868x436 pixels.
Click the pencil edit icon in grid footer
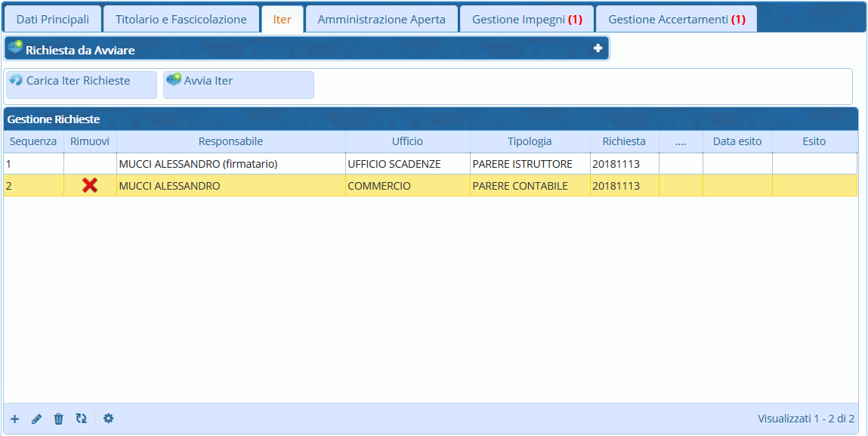click(x=36, y=419)
